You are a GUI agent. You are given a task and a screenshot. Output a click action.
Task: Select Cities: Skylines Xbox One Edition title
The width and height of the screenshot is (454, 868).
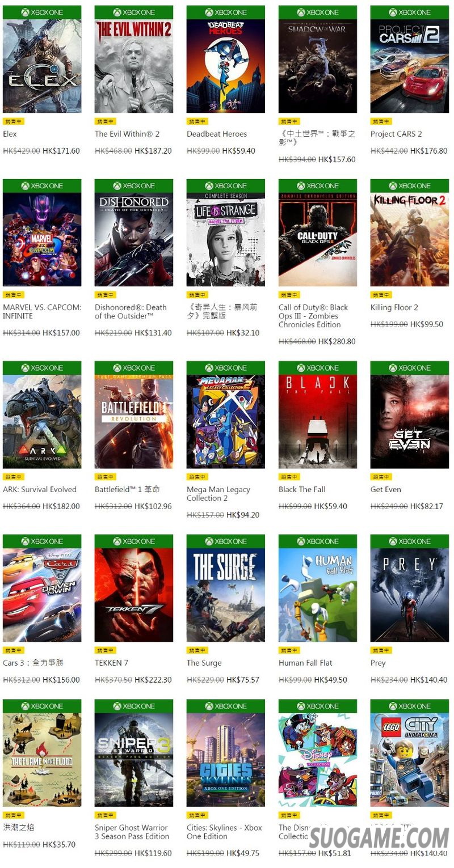point(225,832)
